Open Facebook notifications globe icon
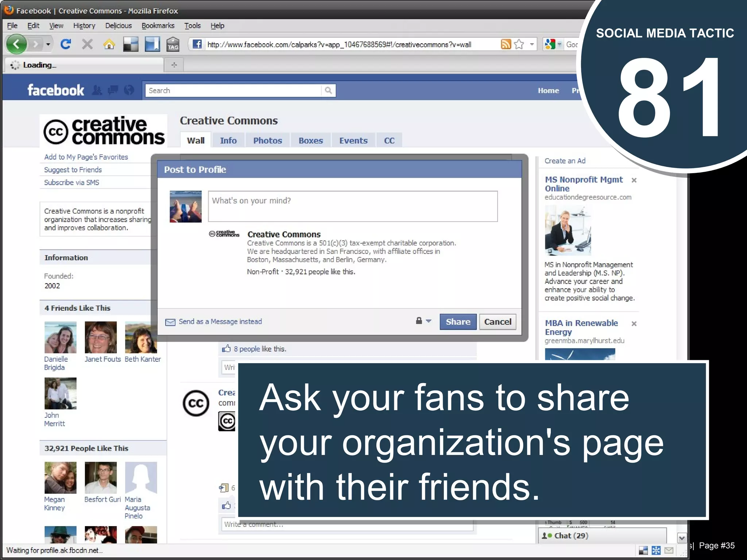747x560 pixels. pos(129,90)
